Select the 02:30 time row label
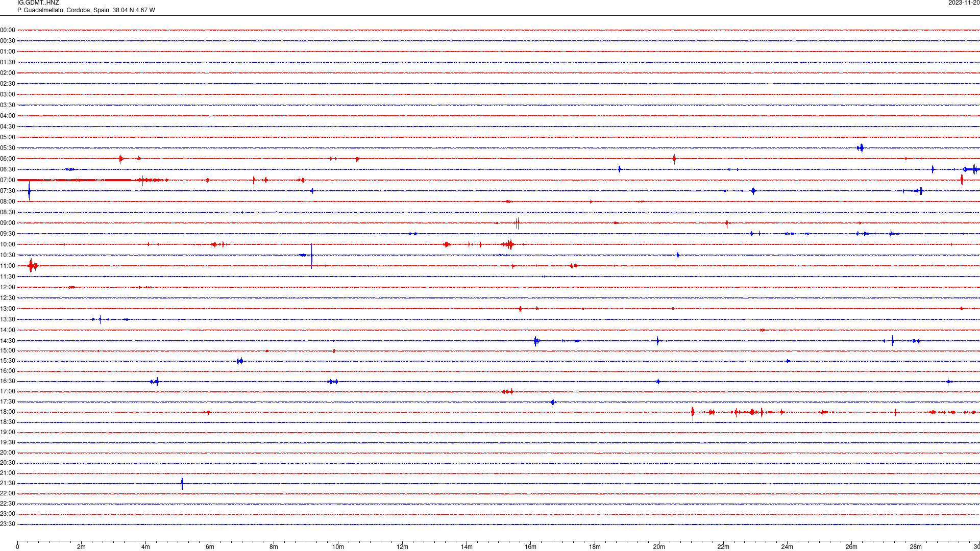The width and height of the screenshot is (980, 551). click(8, 84)
